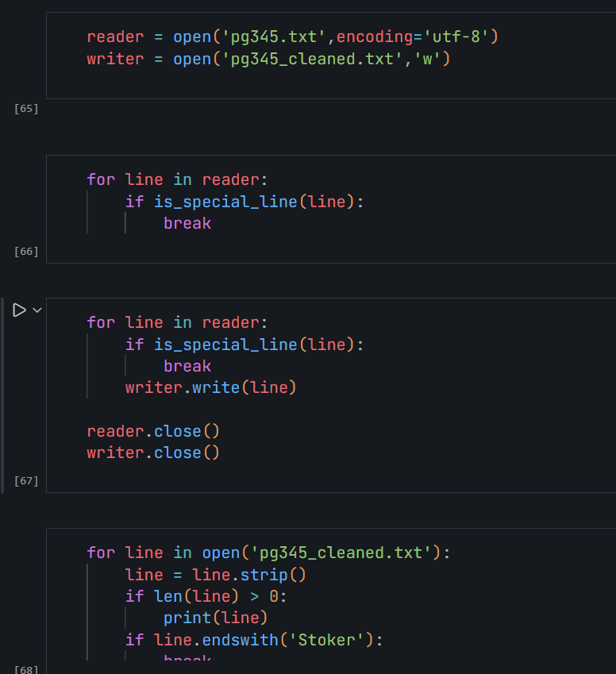Run the cell containing writer.write(line)
This screenshot has height=674, width=616.
pos(19,310)
